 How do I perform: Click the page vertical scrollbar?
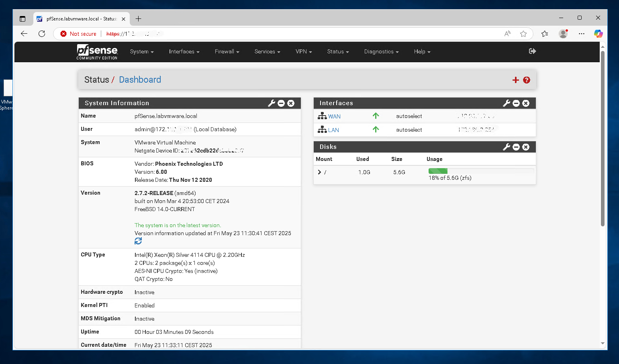point(603,138)
